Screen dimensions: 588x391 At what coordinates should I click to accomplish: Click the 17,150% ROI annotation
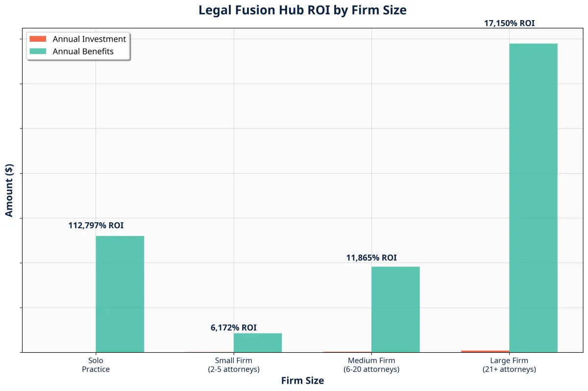click(x=509, y=23)
